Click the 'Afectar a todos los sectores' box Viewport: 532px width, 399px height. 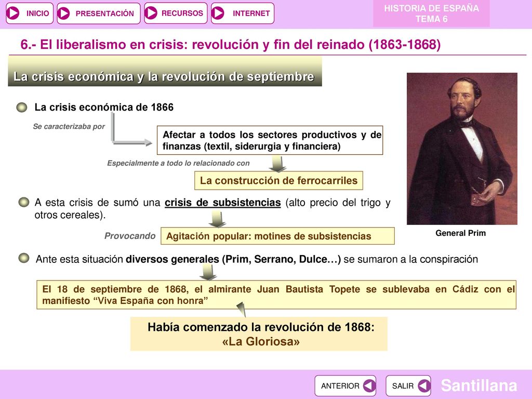tap(270, 140)
